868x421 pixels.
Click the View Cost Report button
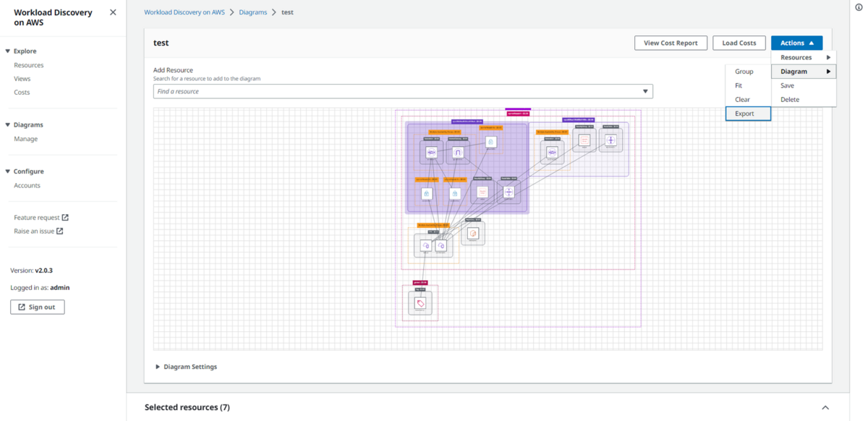671,43
